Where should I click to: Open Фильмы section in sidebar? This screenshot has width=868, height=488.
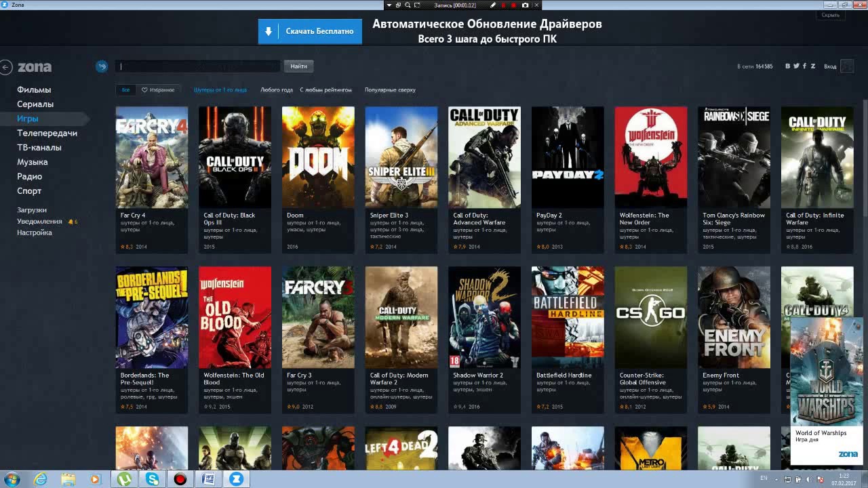pos(34,89)
